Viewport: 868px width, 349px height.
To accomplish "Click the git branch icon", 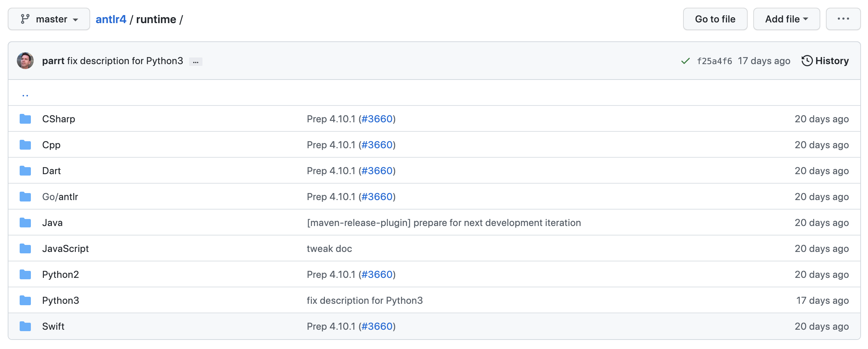I will (x=25, y=19).
